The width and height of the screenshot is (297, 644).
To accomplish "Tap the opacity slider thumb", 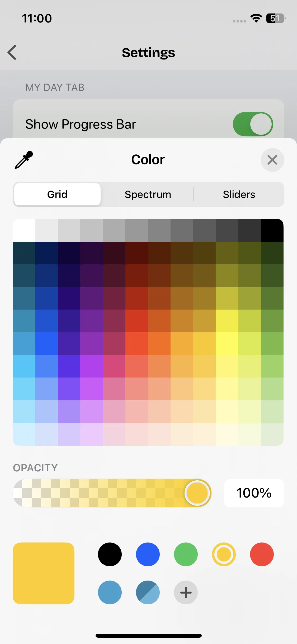I will 197,493.
